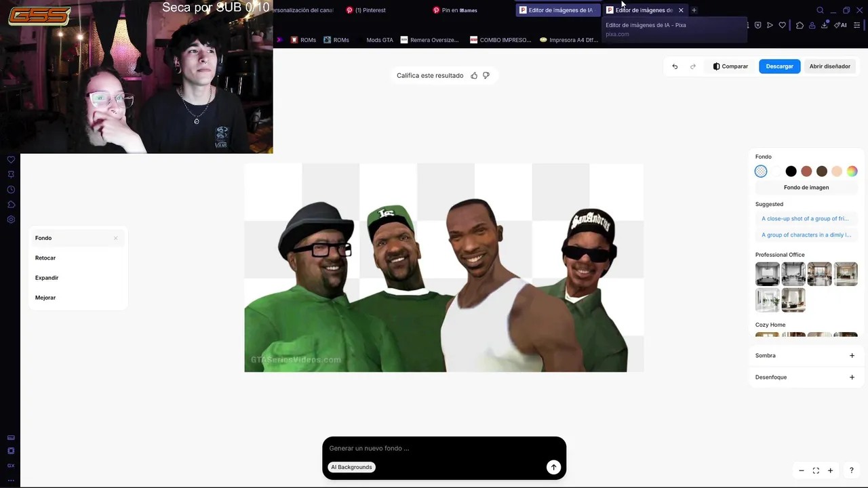868x488 pixels.
Task: Select the black background swatch
Action: (791, 171)
